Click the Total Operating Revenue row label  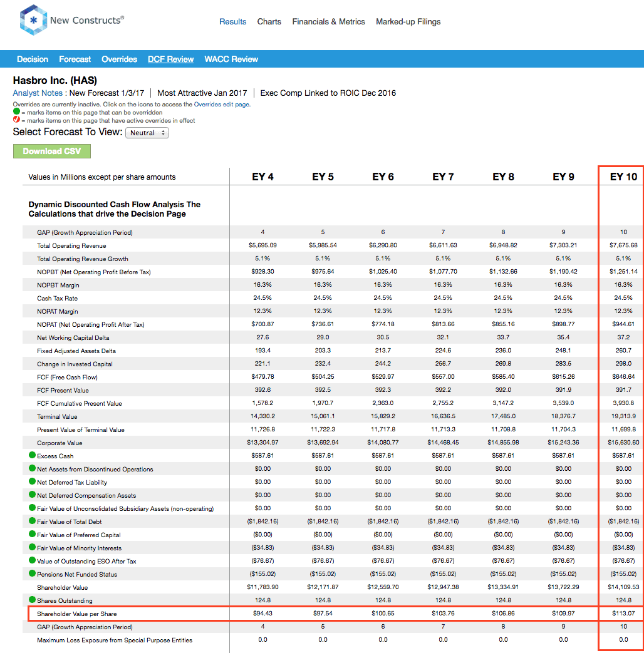[71, 245]
